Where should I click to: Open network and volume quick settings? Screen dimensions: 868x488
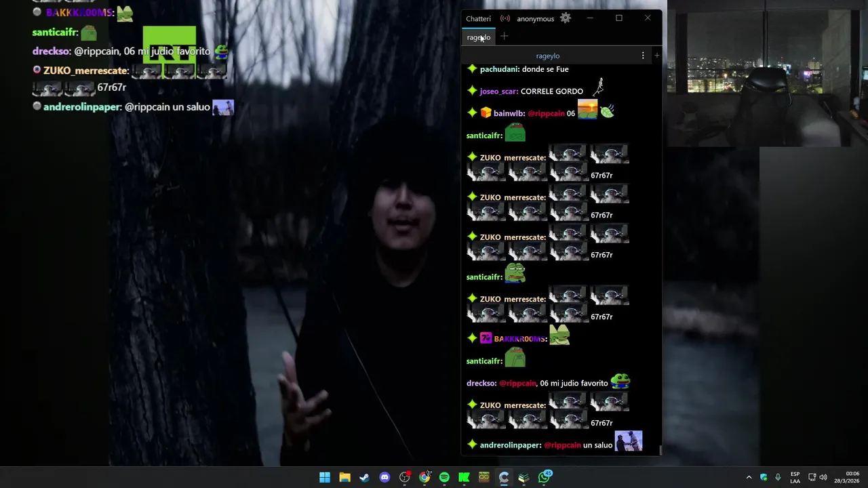[x=817, y=477]
